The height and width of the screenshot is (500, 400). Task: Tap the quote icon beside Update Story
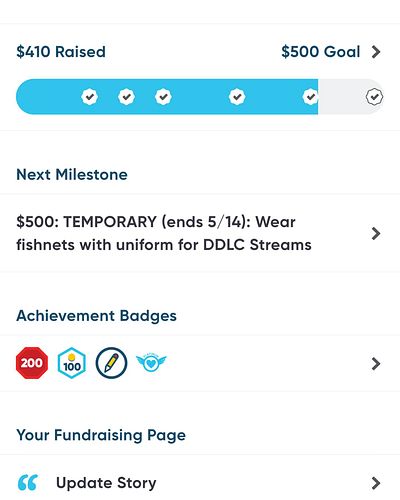(28, 483)
